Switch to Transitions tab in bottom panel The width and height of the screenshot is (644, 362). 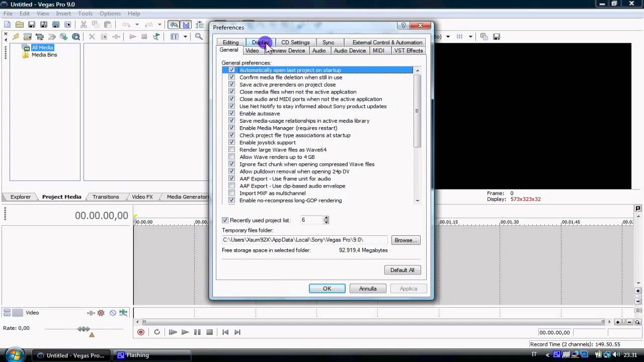click(x=106, y=197)
